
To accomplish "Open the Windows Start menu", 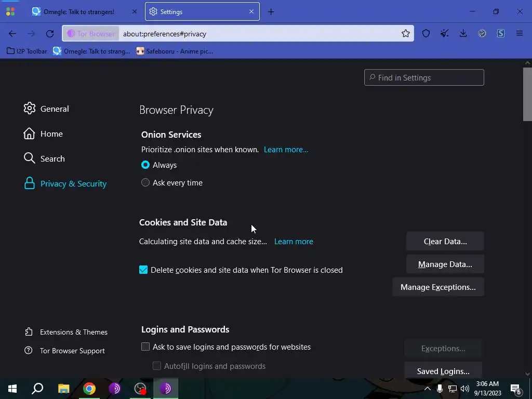I will point(12,389).
